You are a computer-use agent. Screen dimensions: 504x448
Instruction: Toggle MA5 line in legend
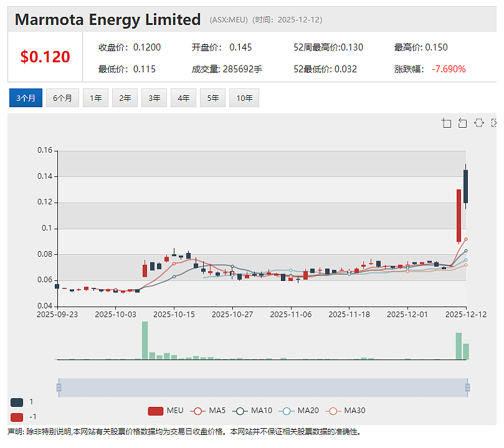tap(207, 411)
